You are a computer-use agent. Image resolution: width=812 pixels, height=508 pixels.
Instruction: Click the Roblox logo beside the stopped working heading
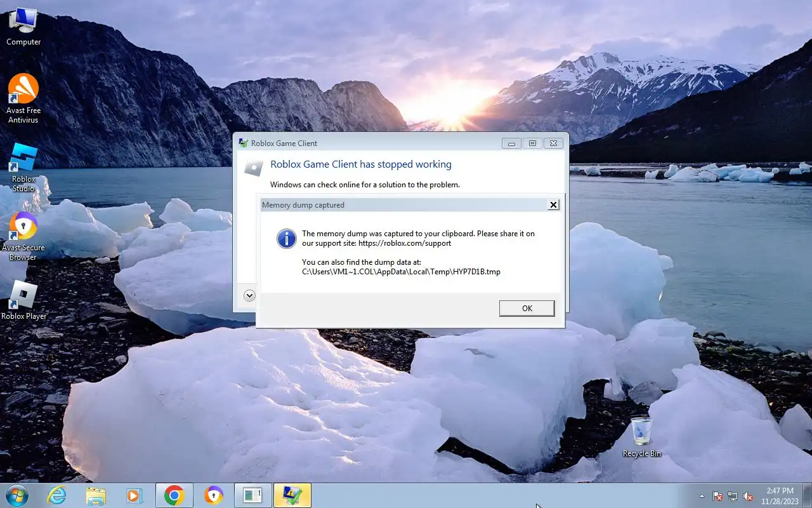point(254,167)
